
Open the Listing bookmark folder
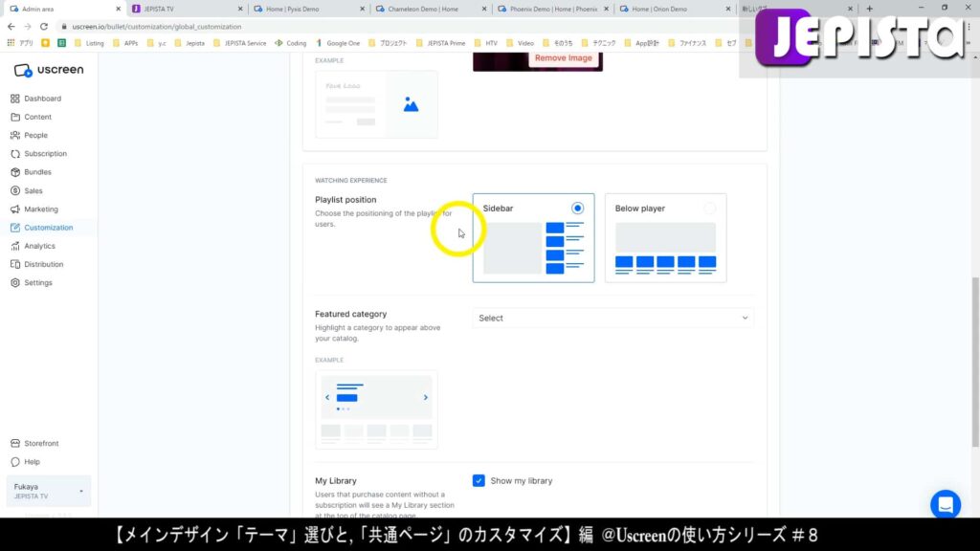[x=89, y=43]
